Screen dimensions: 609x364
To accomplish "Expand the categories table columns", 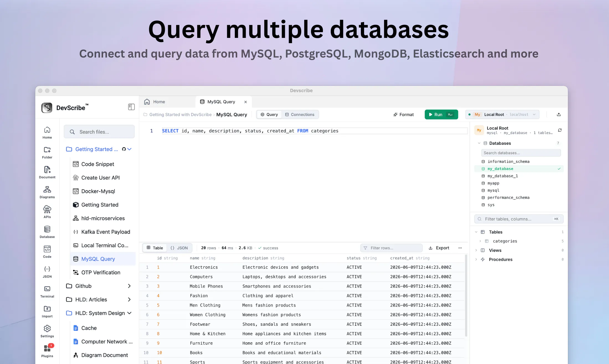I will pyautogui.click(x=480, y=241).
